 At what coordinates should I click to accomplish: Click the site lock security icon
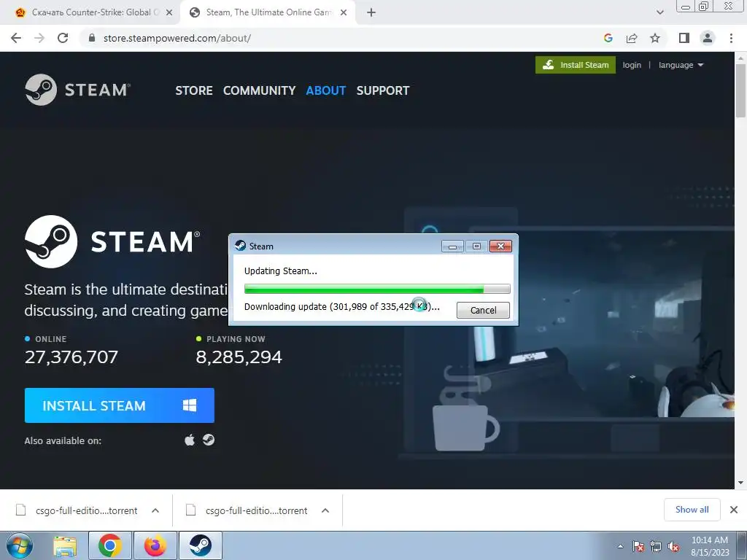92,38
